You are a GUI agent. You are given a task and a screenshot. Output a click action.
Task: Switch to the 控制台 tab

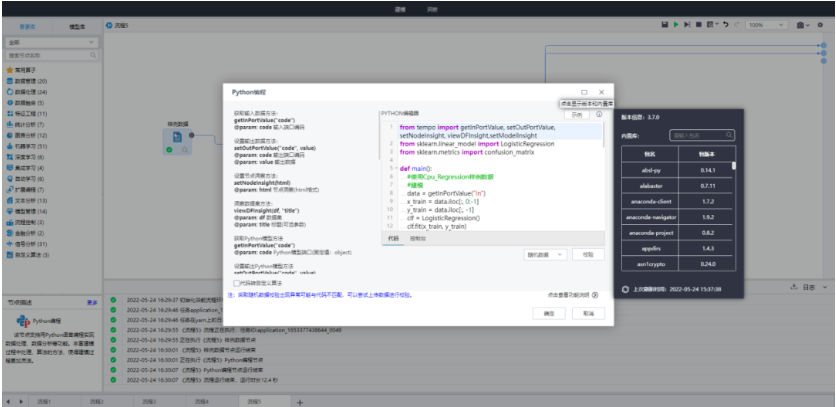tap(419, 239)
